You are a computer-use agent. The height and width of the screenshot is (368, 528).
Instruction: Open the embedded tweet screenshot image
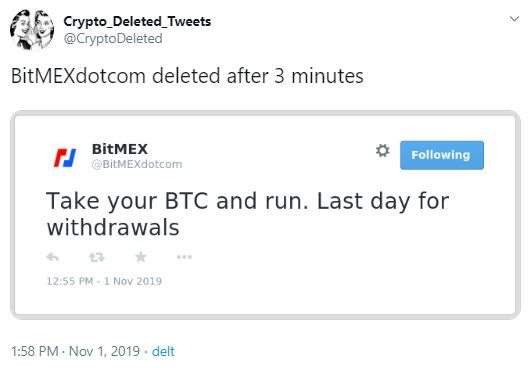pyautogui.click(x=265, y=215)
